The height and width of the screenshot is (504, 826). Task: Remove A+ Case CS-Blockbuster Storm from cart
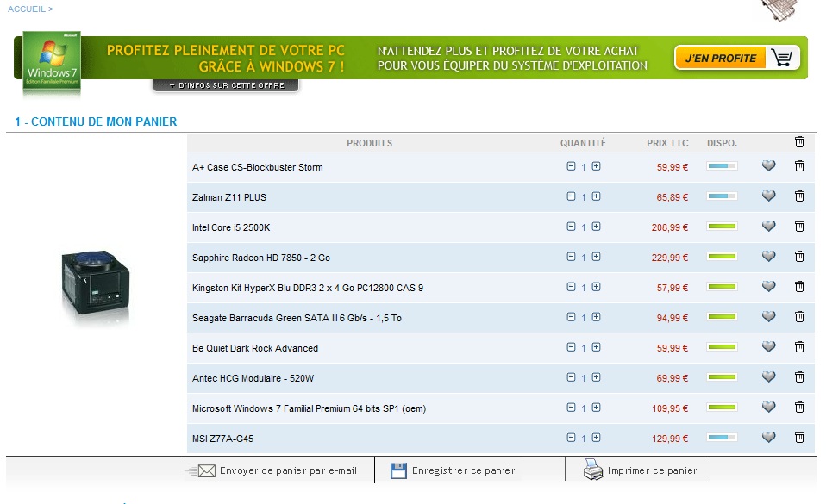799,166
